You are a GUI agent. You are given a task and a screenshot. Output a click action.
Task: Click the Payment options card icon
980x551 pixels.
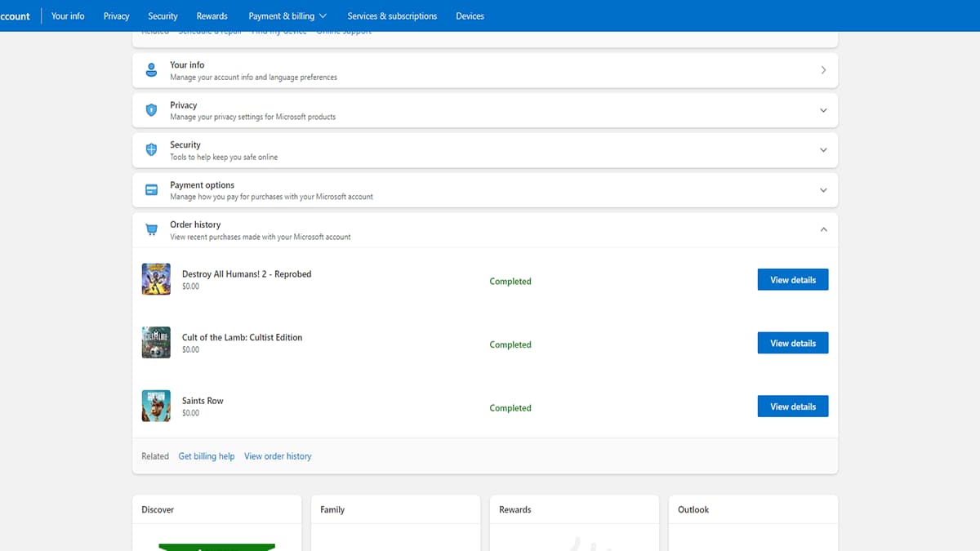coord(151,190)
